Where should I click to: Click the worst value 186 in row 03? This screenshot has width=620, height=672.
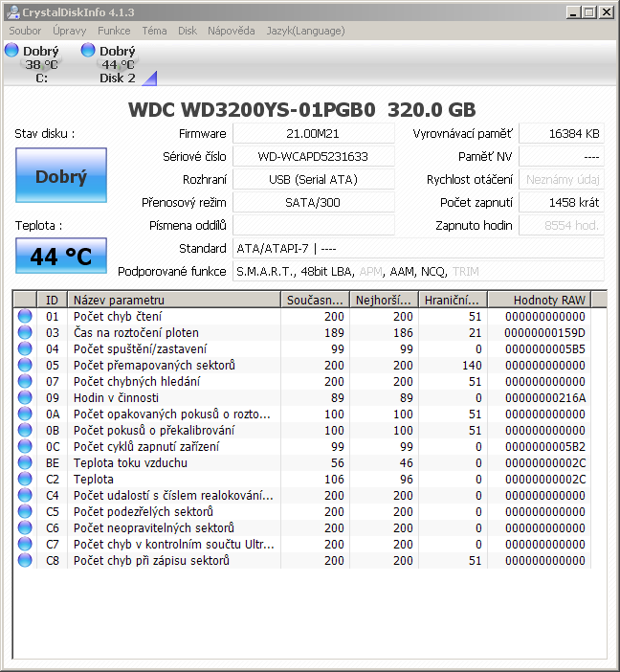403,332
